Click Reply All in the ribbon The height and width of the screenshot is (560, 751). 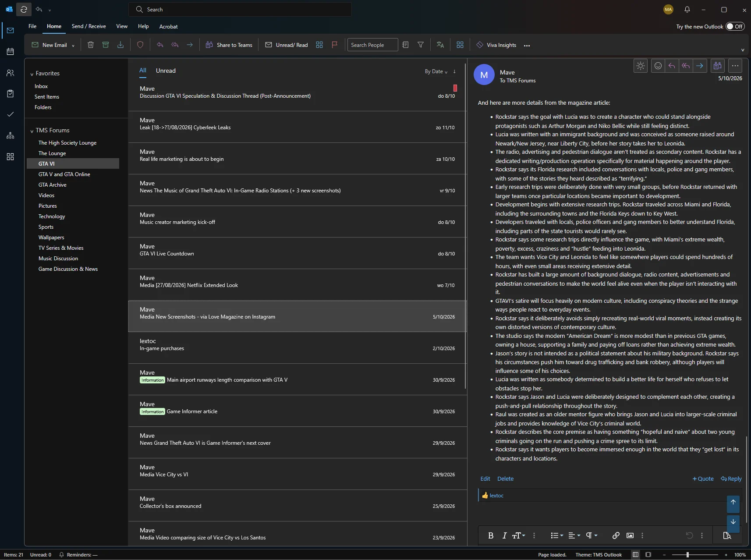tap(175, 45)
